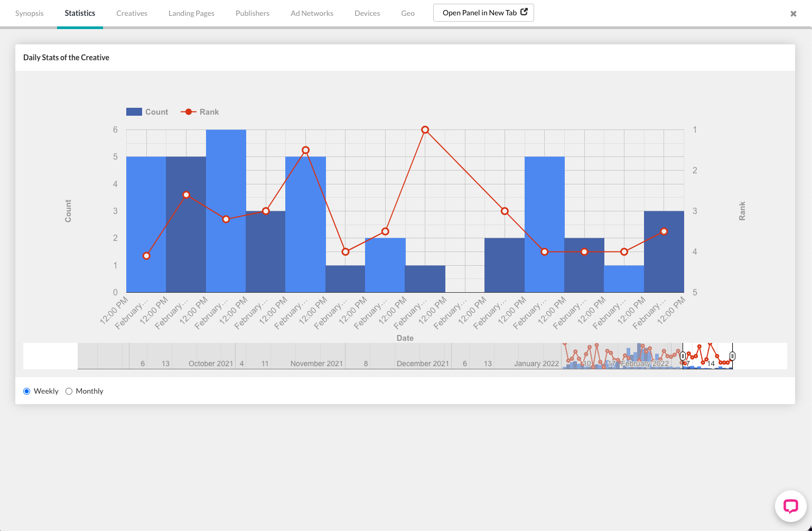Switch to the Creatives tab
The height and width of the screenshot is (531, 812).
(131, 13)
